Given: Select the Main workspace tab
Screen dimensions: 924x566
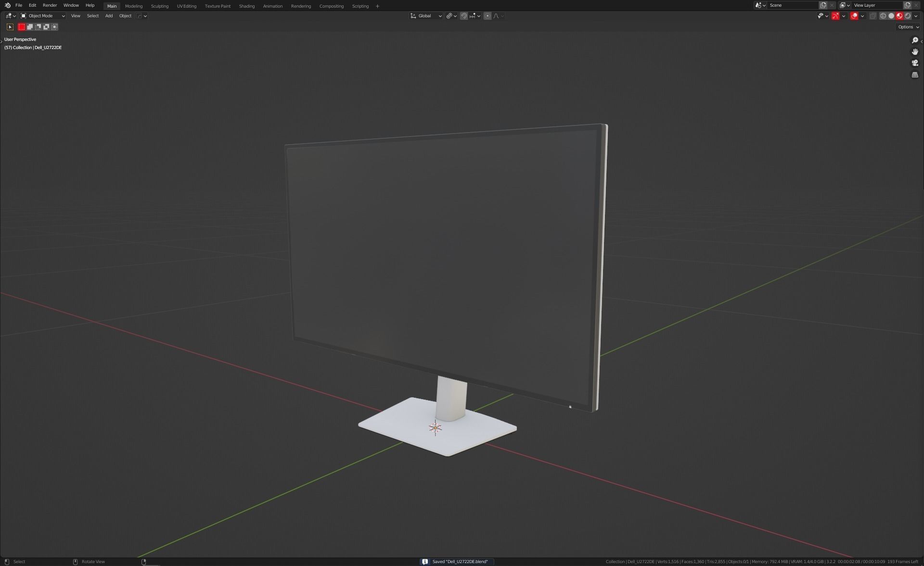Looking at the screenshot, I should coord(112,6).
